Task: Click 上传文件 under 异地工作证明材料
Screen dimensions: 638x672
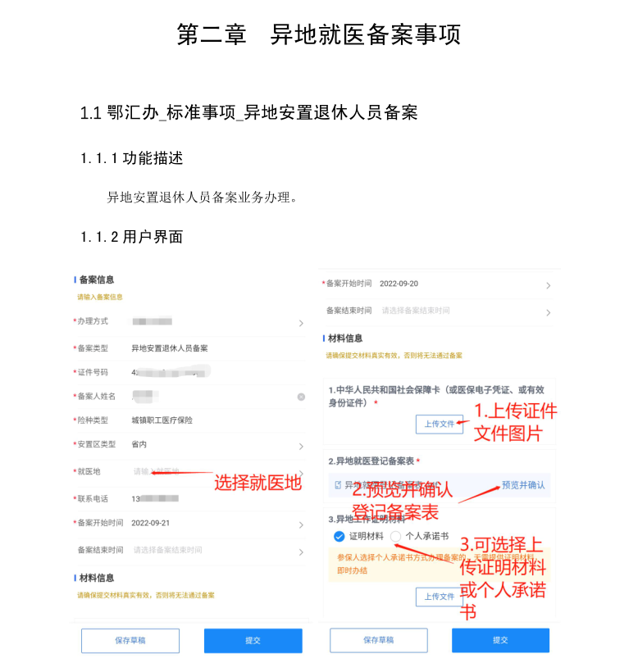Action: coord(439,597)
